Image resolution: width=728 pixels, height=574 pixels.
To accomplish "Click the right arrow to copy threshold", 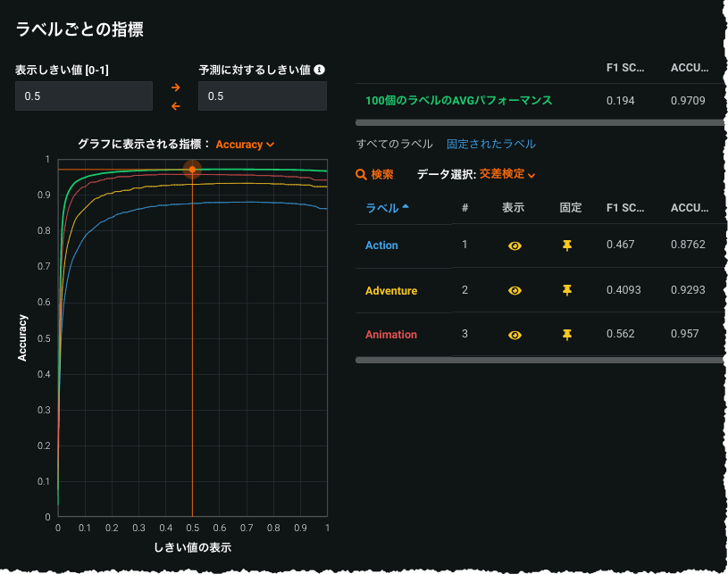I will 176,87.
